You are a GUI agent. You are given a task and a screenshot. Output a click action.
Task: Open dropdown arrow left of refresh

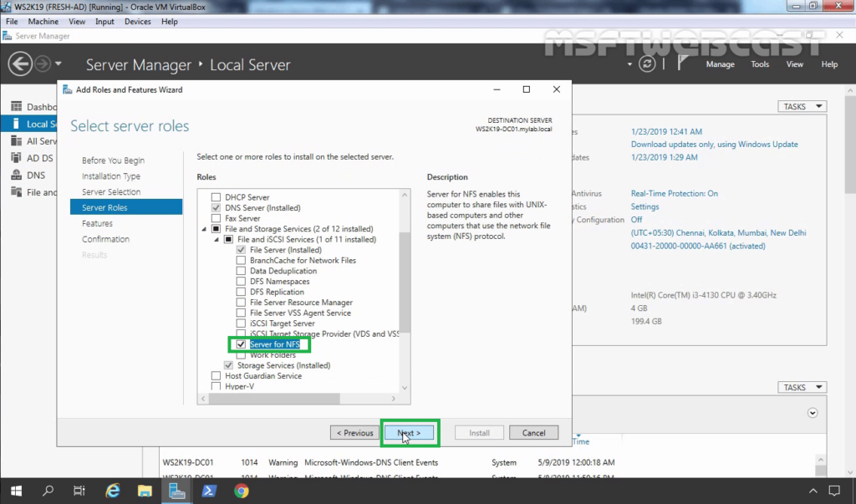click(629, 64)
